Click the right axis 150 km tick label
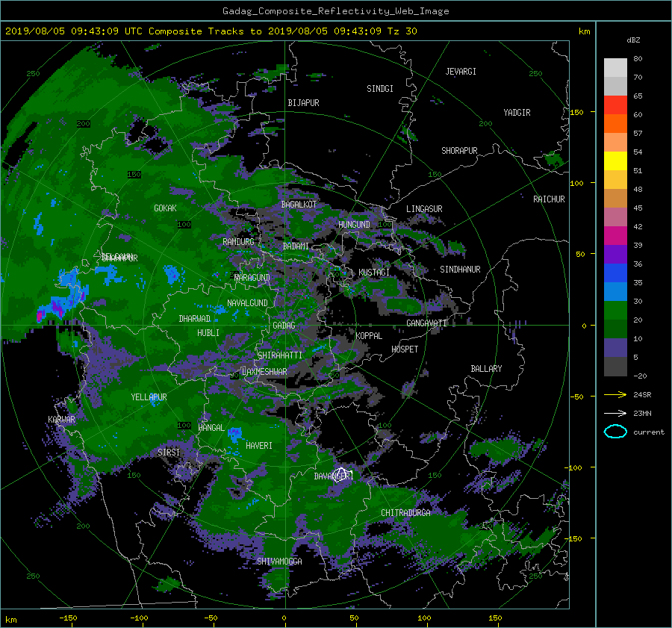 point(576,112)
